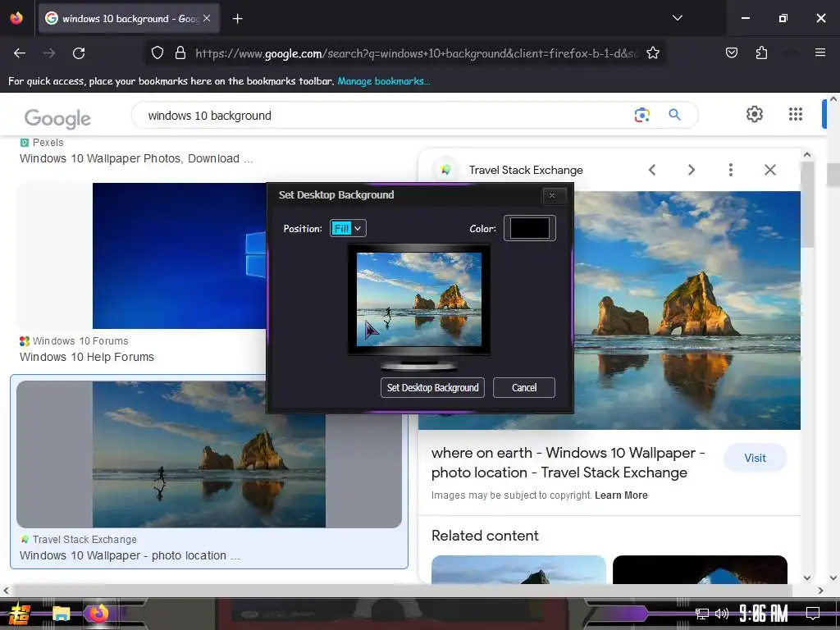Open the Start menu button on taskbar
The height and width of the screenshot is (630, 840).
click(20, 614)
